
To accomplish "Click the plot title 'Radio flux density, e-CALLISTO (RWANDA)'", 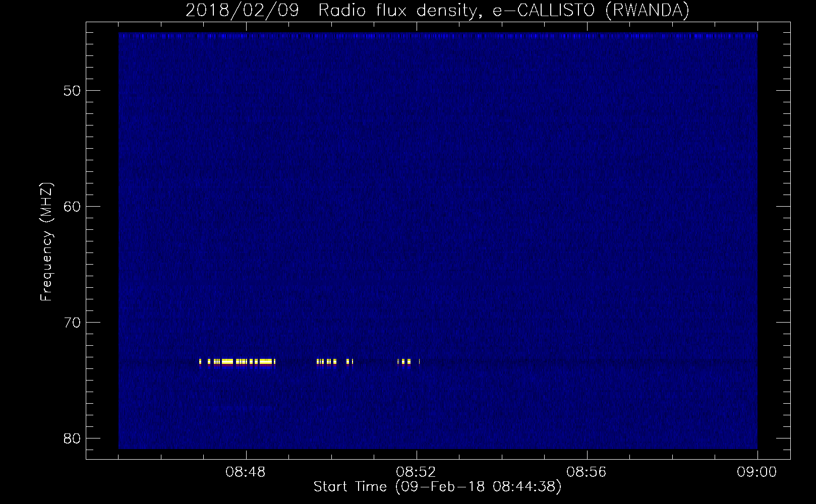I will (x=503, y=10).
